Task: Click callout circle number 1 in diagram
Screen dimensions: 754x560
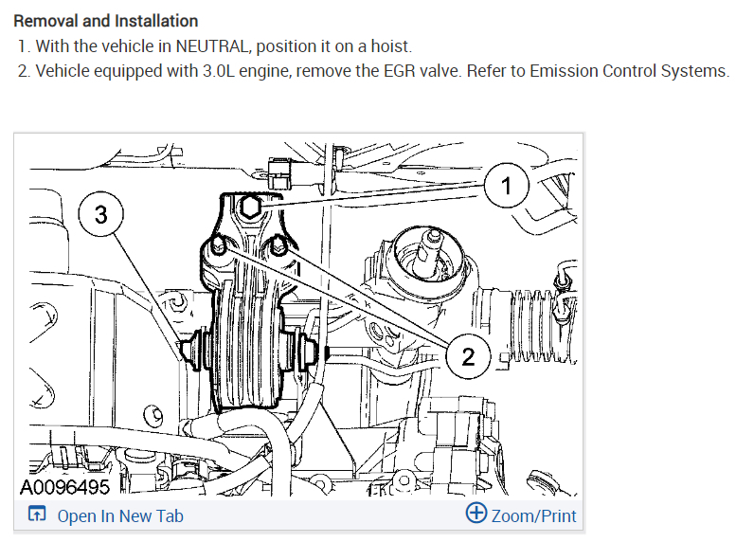Action: click(x=506, y=185)
